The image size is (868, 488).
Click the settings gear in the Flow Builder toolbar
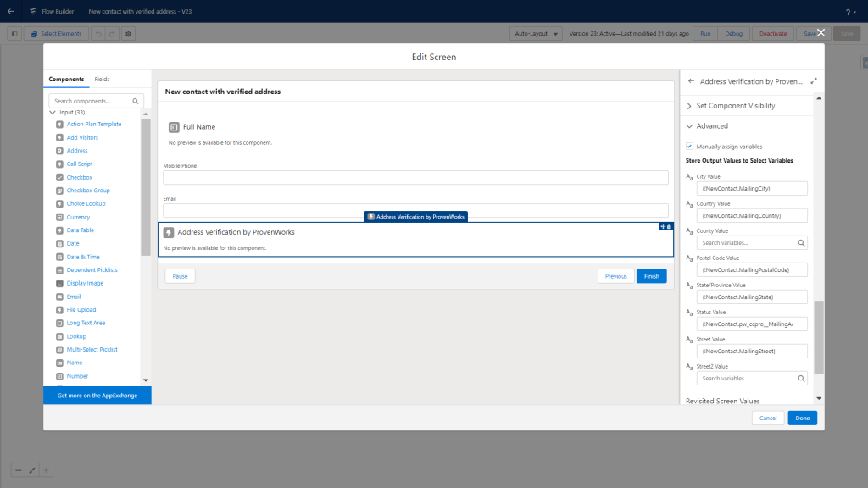(x=129, y=33)
